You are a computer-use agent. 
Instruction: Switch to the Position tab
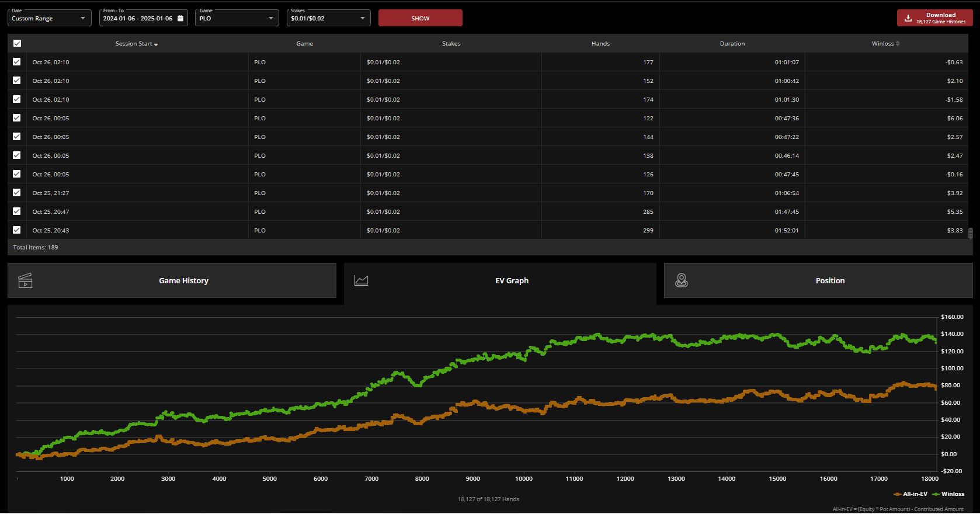829,281
